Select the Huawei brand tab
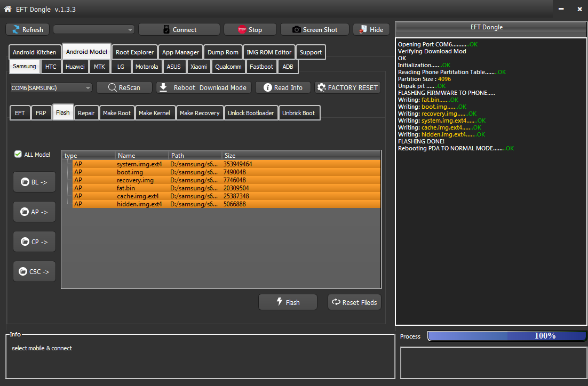 75,66
